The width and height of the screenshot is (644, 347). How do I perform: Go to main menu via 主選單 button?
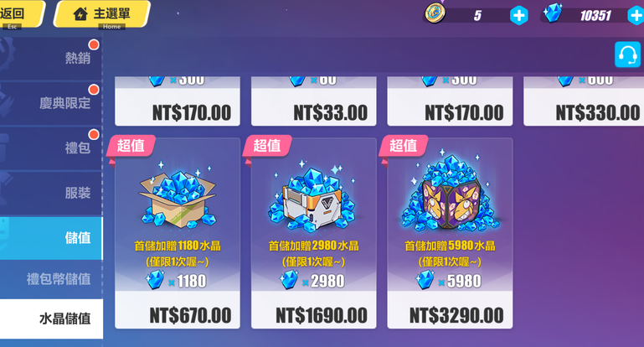click(x=102, y=14)
